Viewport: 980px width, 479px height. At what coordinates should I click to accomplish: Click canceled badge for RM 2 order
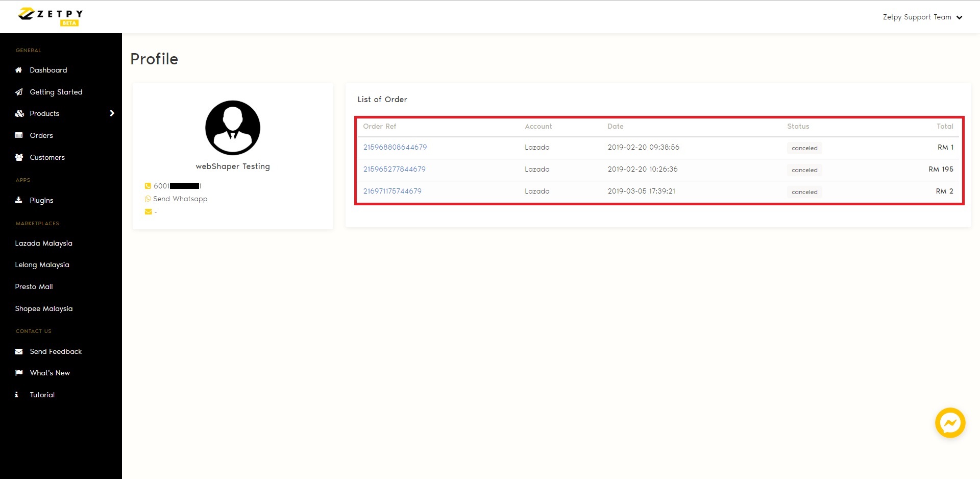(805, 192)
